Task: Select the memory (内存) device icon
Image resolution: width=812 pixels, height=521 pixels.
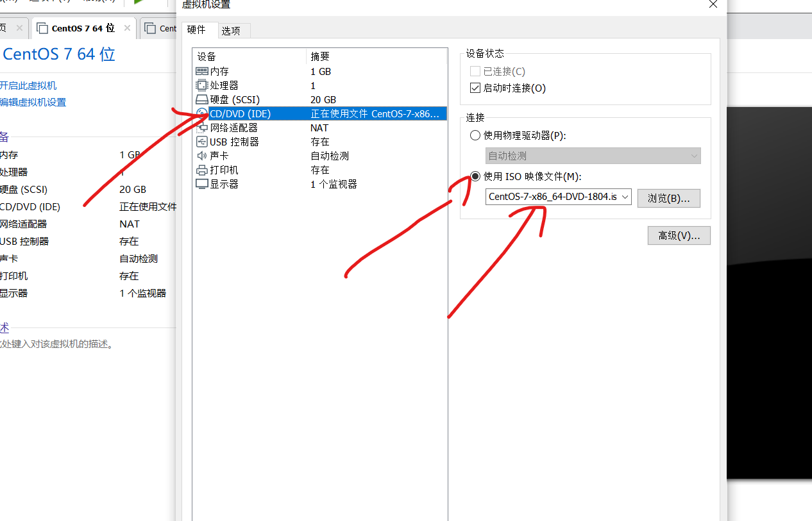Action: pos(202,71)
